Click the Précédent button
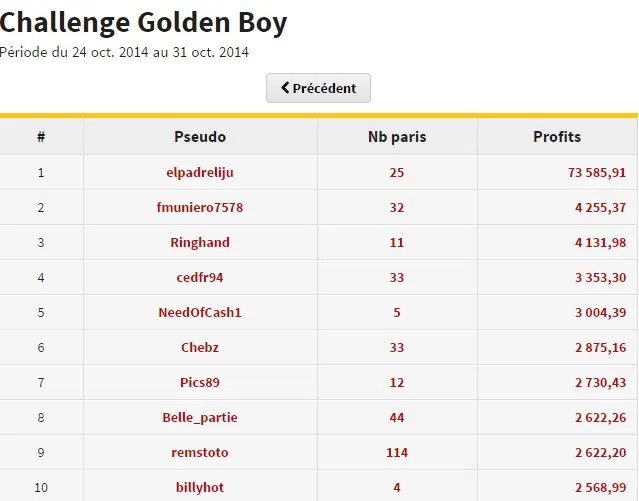The image size is (639, 501). click(318, 88)
